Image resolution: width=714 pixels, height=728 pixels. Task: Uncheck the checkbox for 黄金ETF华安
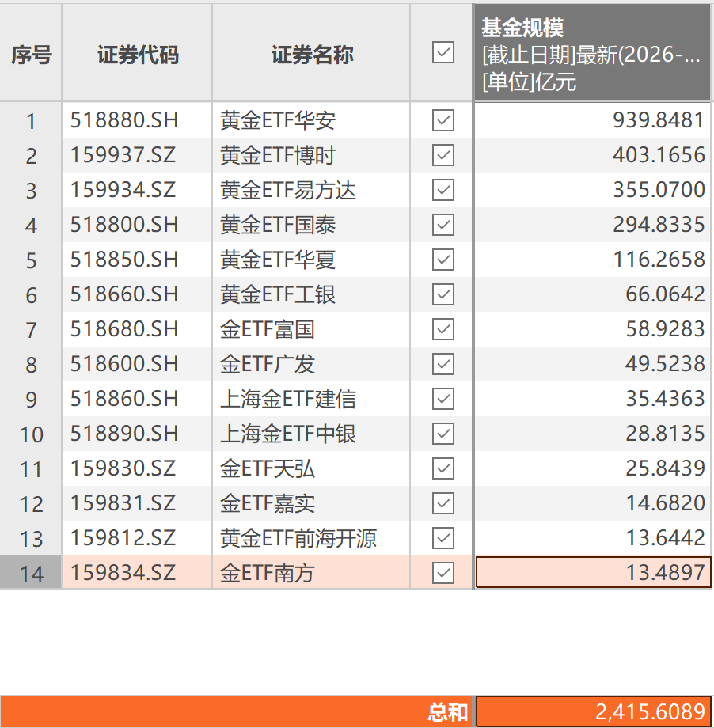click(442, 120)
